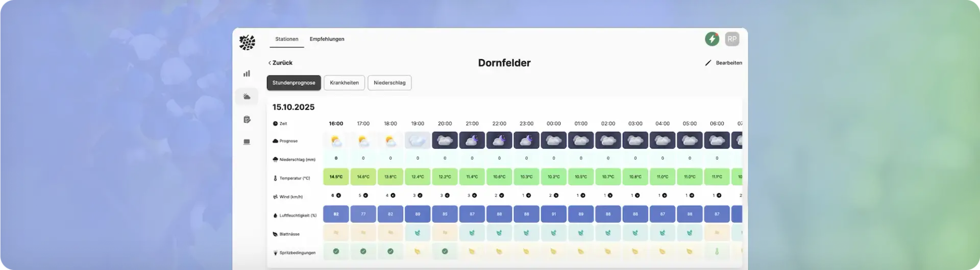
Task: Select the Stundenprognose view button
Action: (x=293, y=83)
